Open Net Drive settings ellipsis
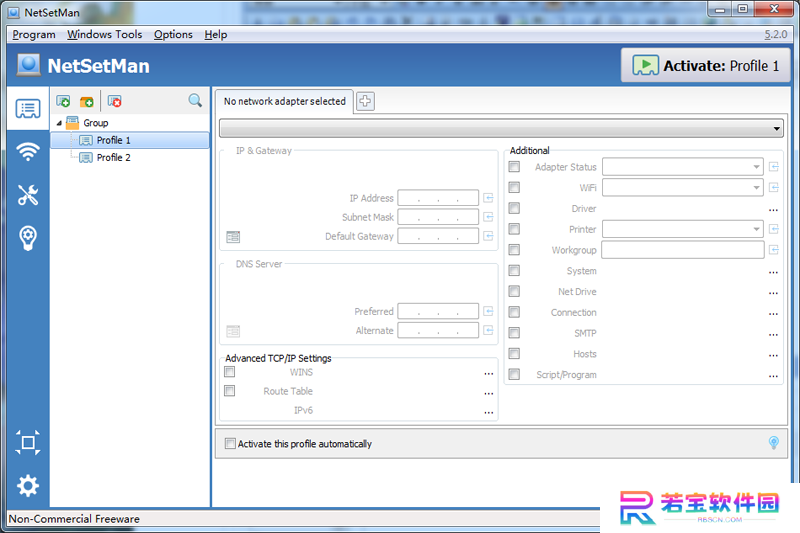 pyautogui.click(x=773, y=293)
